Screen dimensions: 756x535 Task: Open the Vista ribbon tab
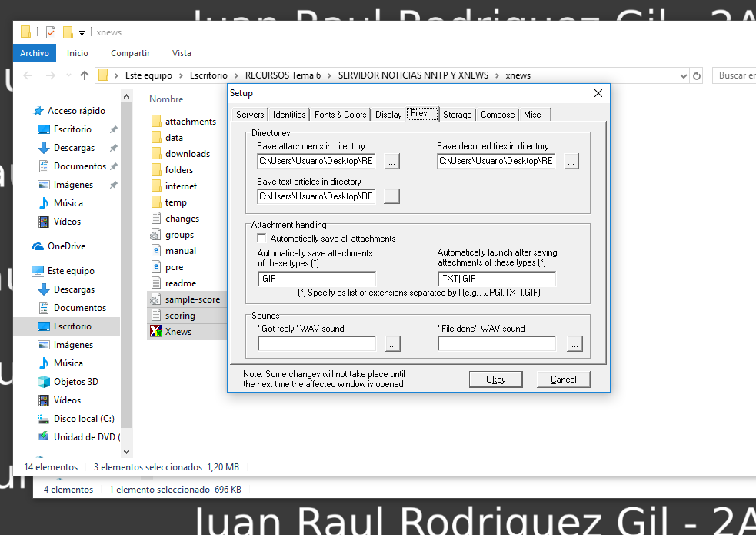click(182, 53)
